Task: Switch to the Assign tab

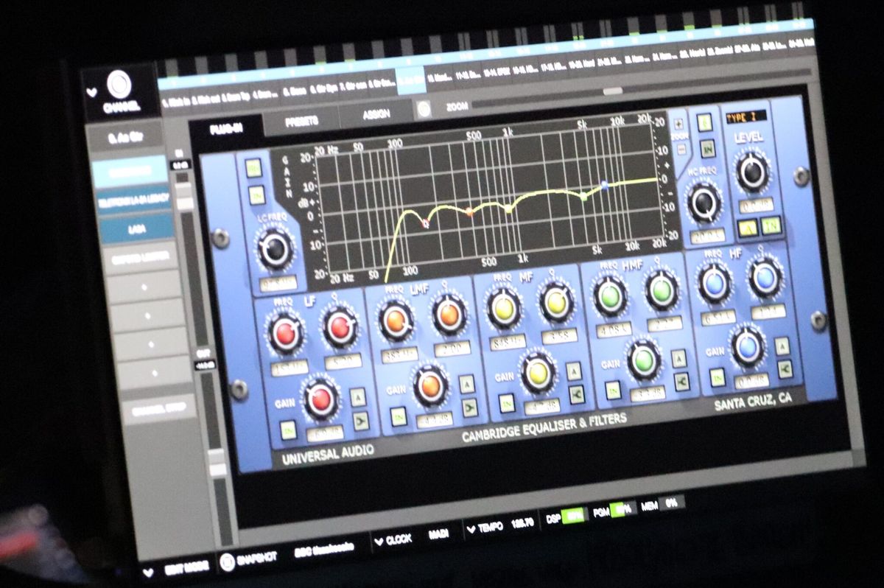Action: (x=376, y=115)
